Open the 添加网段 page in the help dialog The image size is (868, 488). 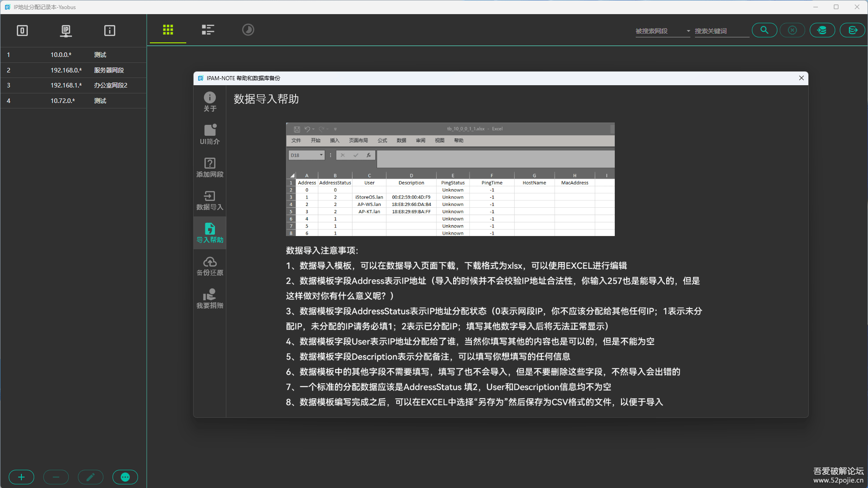[x=209, y=167]
